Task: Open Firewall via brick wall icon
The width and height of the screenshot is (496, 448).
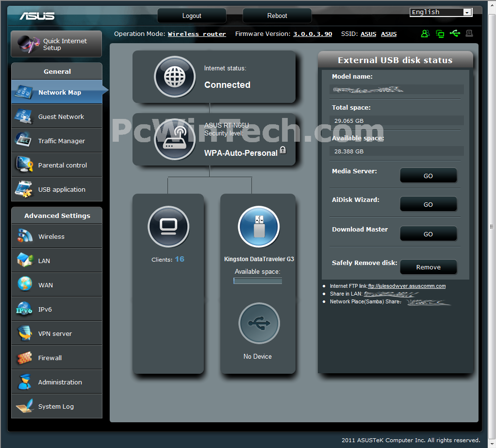Action: coord(24,358)
